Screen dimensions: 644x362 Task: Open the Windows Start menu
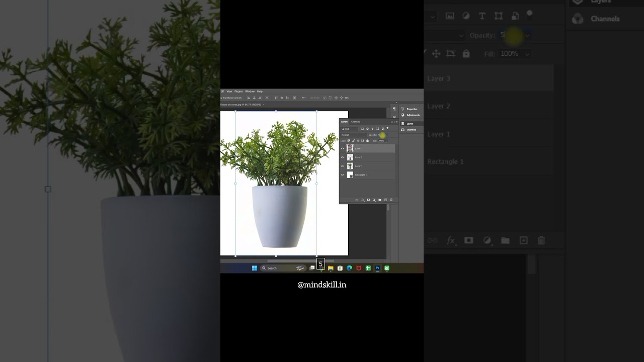coord(255,268)
